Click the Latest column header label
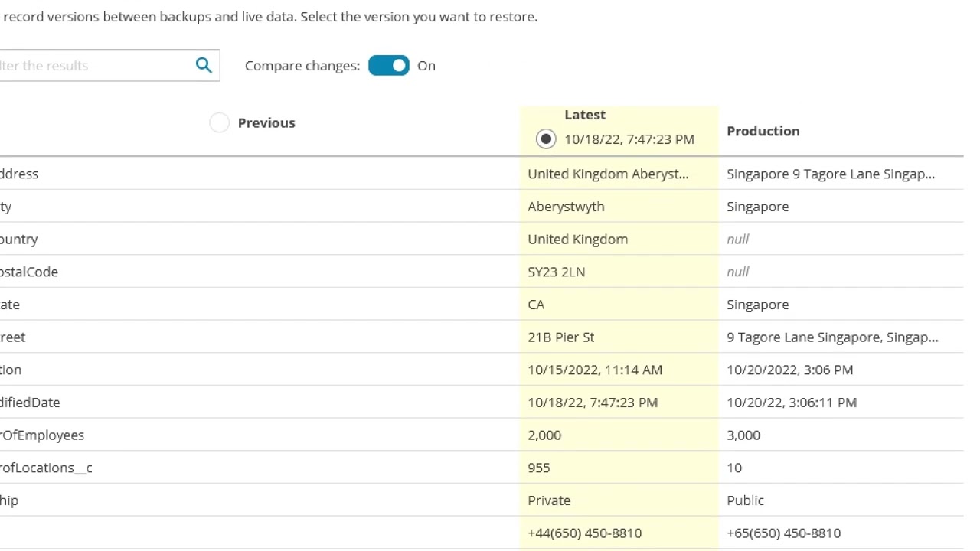The image size is (980, 551). [585, 115]
